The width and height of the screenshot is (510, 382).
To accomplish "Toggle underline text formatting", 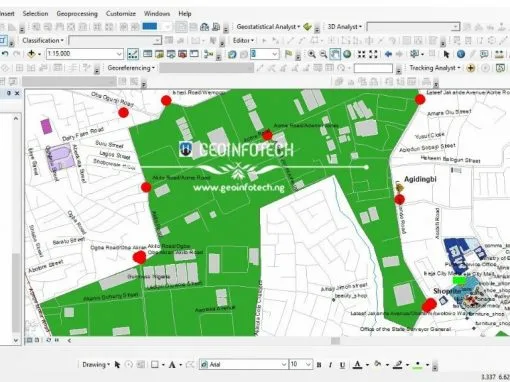I will 342,365.
